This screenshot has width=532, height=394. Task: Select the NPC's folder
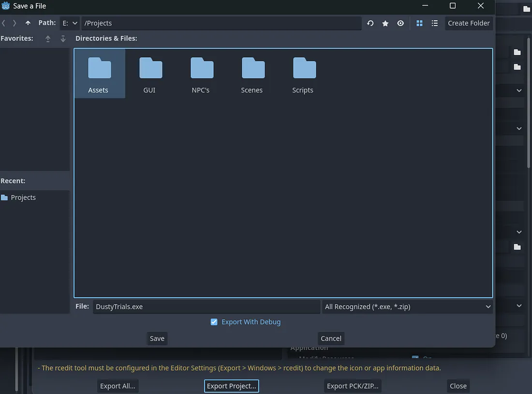(202, 74)
